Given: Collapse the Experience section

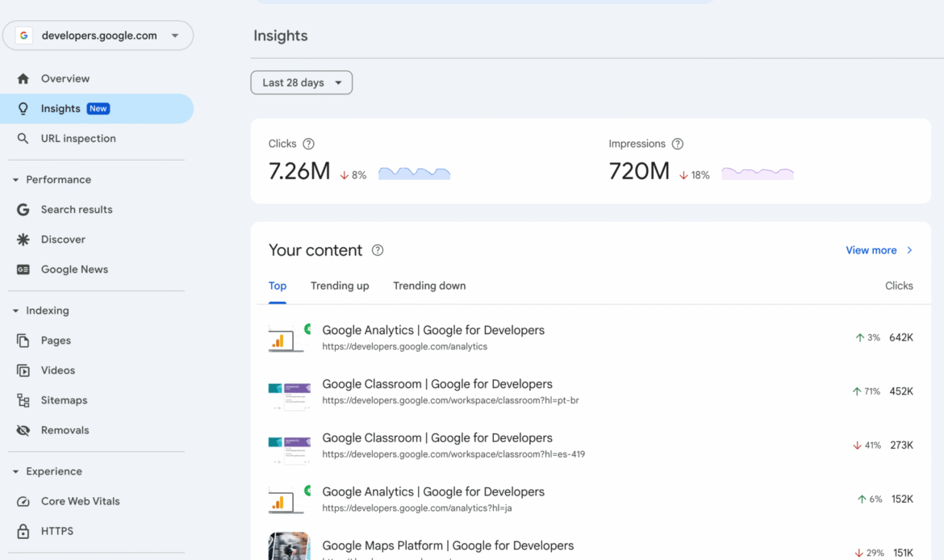Looking at the screenshot, I should [15, 471].
